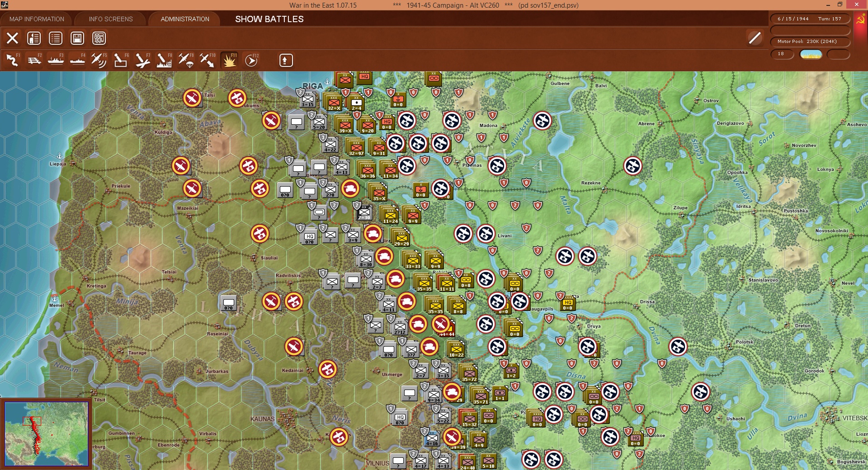The height and width of the screenshot is (470, 868).
Task: Open the ADMINISTRATION tab
Action: [185, 19]
